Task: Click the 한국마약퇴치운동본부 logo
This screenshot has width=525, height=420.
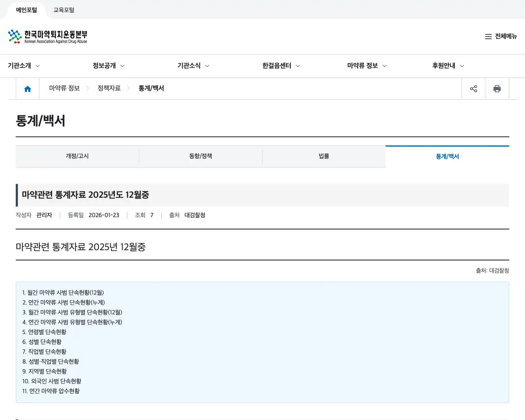Action: click(47, 36)
